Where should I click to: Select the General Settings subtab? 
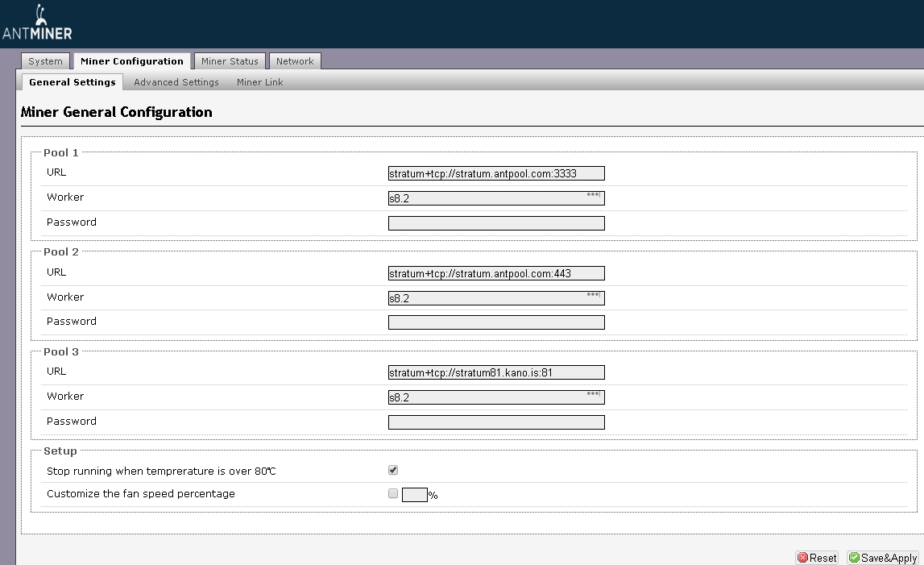click(x=73, y=82)
